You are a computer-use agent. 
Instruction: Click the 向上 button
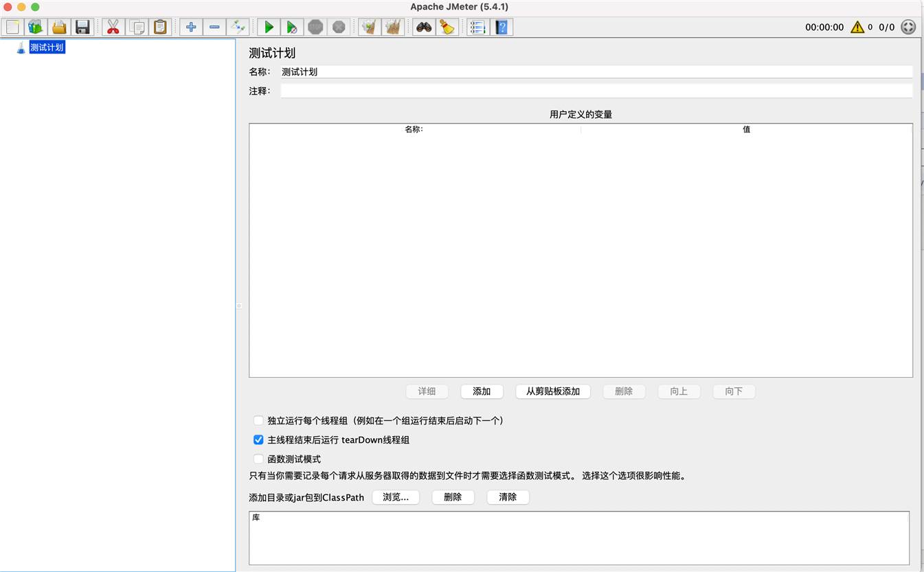[x=679, y=391]
